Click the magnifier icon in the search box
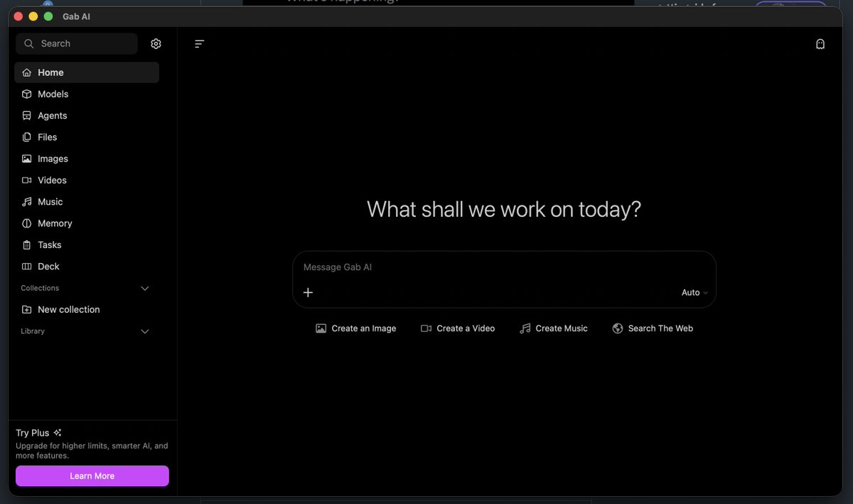Viewport: 853px width, 504px height. coord(29,44)
